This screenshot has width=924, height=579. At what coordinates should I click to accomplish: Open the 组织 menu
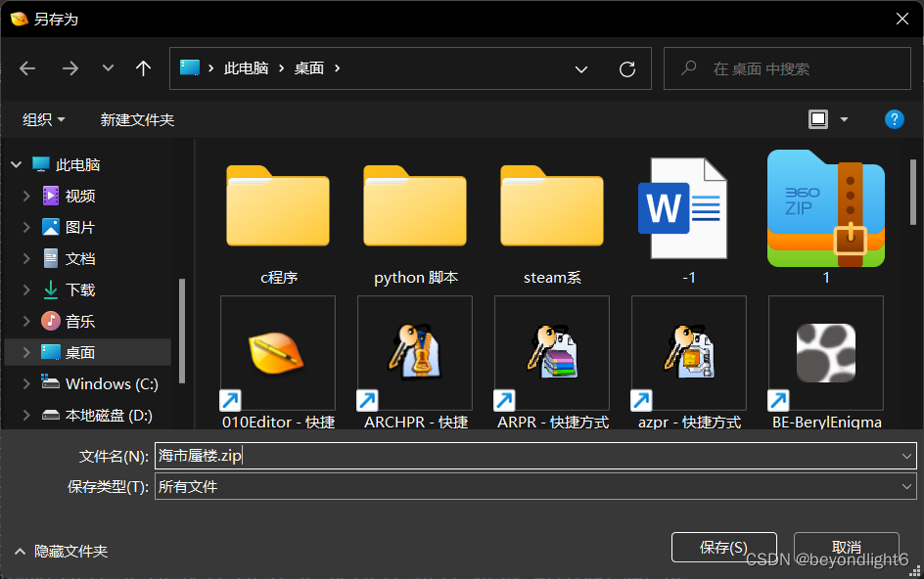[44, 119]
